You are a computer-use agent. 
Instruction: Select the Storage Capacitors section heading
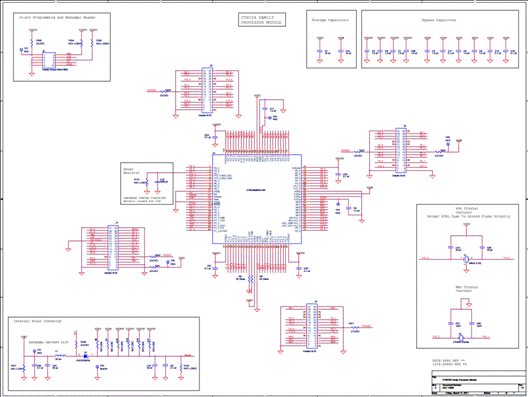point(330,20)
